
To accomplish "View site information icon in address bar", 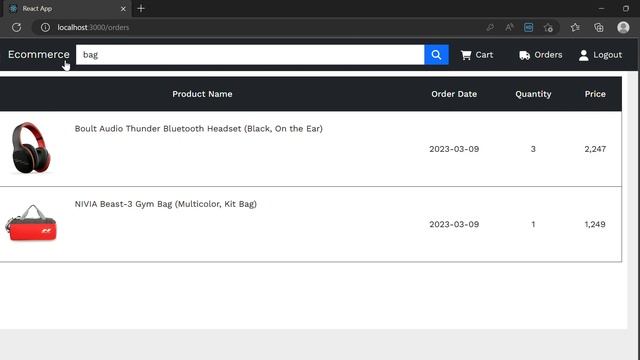I will click(x=45, y=27).
